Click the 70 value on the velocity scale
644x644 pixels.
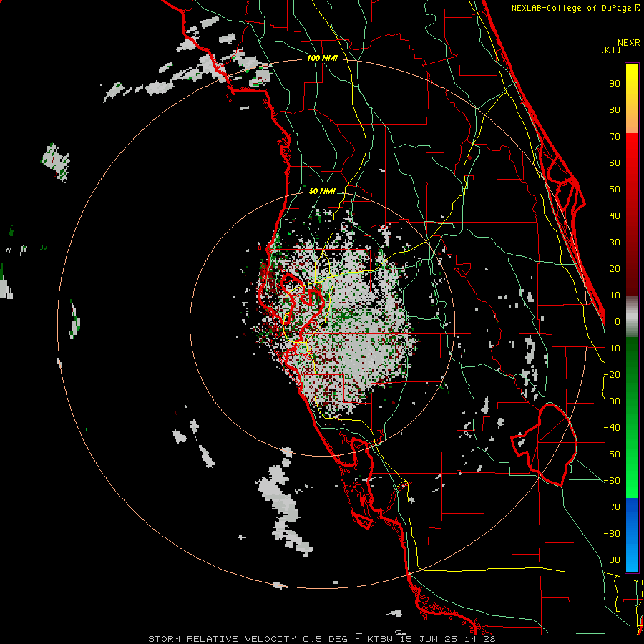coord(615,137)
